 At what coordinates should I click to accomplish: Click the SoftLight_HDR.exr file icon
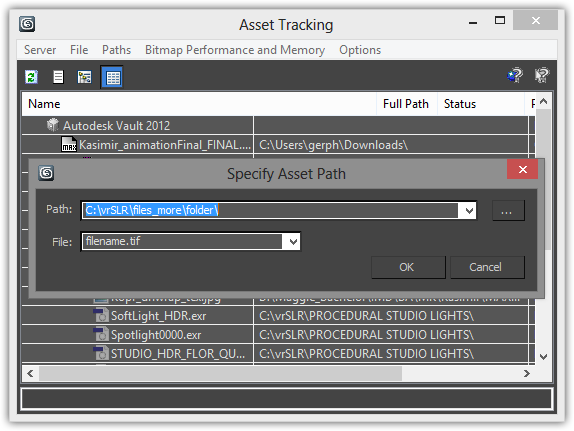pyautogui.click(x=101, y=315)
